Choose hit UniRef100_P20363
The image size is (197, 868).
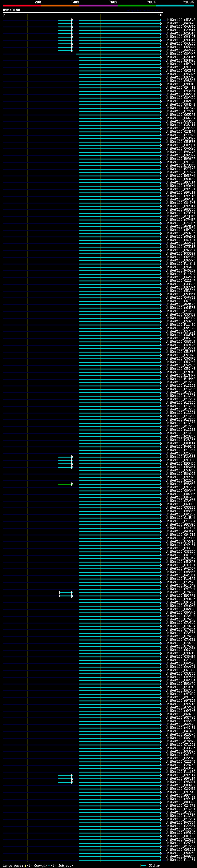180,457
